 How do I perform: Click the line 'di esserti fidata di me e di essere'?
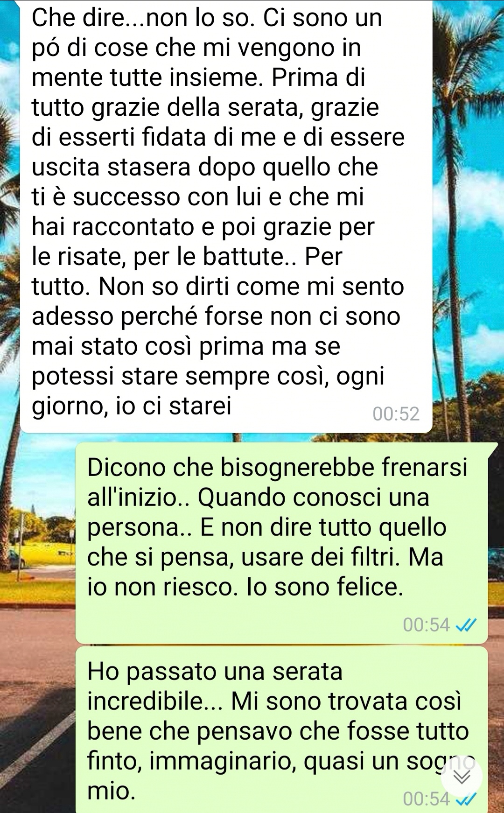pyautogui.click(x=218, y=138)
